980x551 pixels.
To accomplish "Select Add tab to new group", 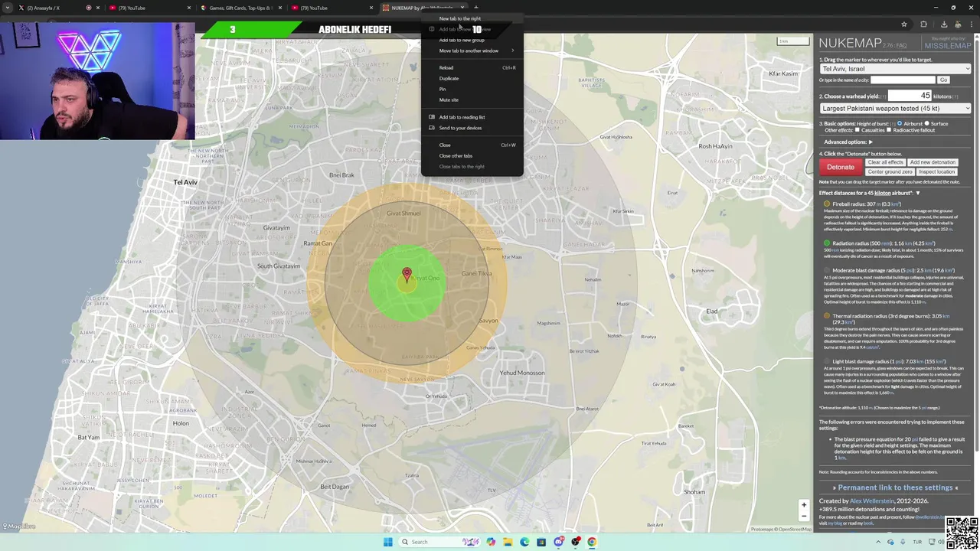I will 472,40.
